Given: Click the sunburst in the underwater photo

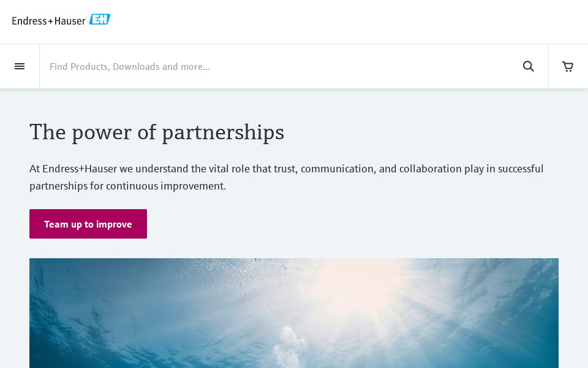Looking at the screenshot, I should coord(361,288).
